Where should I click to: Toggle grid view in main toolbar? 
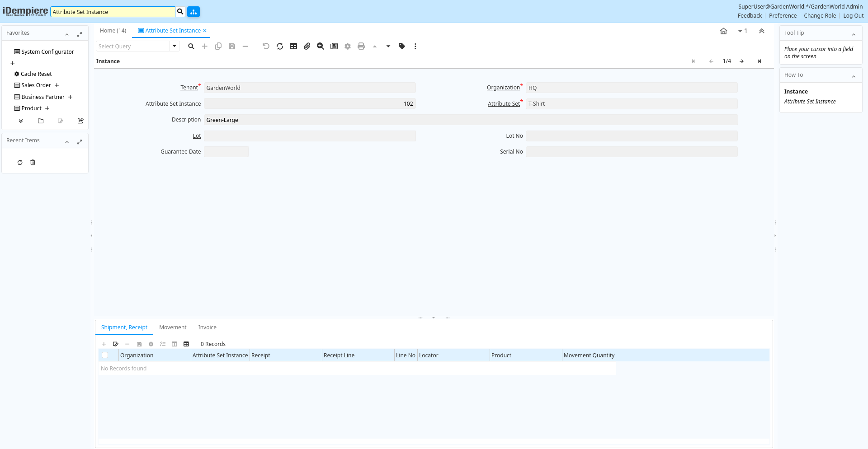(293, 46)
